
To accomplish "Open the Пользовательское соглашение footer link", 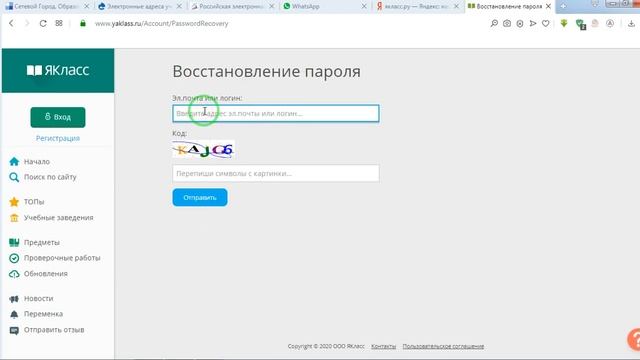I will (443, 346).
